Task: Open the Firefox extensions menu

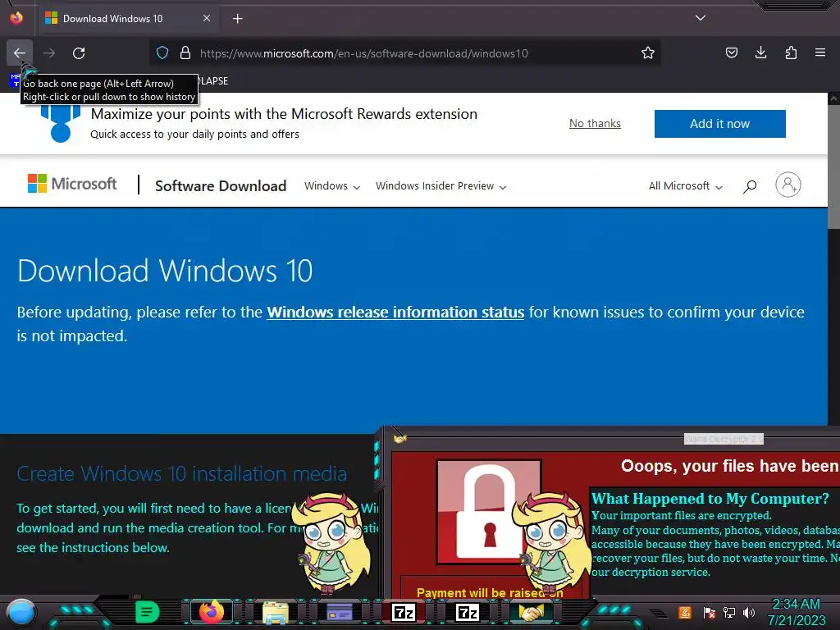Action: click(x=791, y=52)
